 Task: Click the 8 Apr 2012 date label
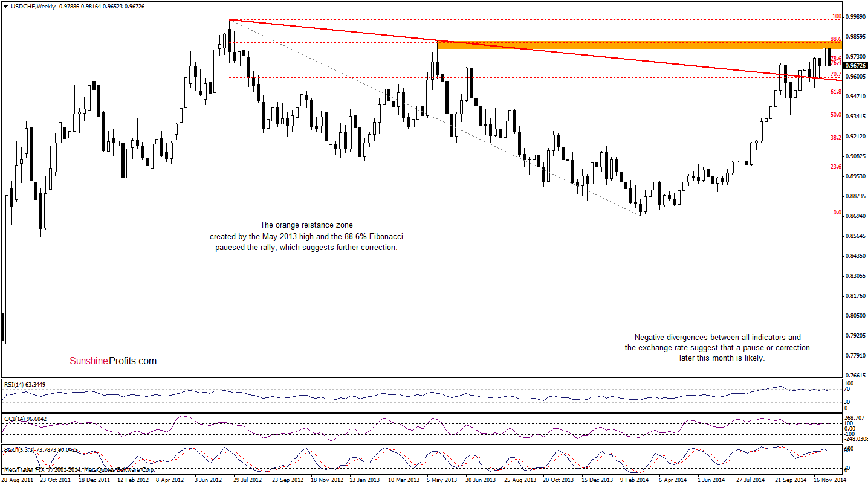click(171, 480)
